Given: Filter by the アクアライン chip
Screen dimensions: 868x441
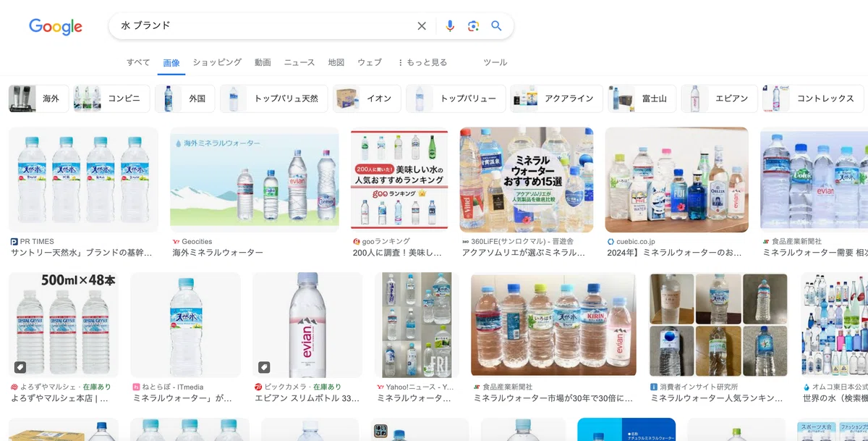Looking at the screenshot, I should 556,98.
